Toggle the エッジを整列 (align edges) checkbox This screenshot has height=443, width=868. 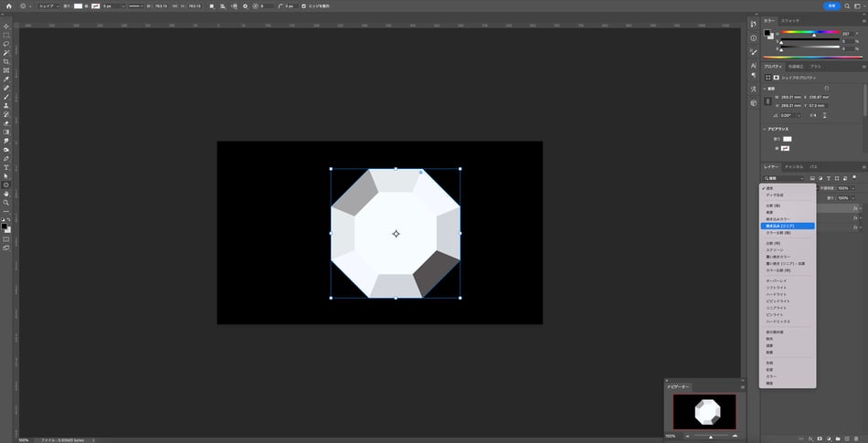[304, 5]
